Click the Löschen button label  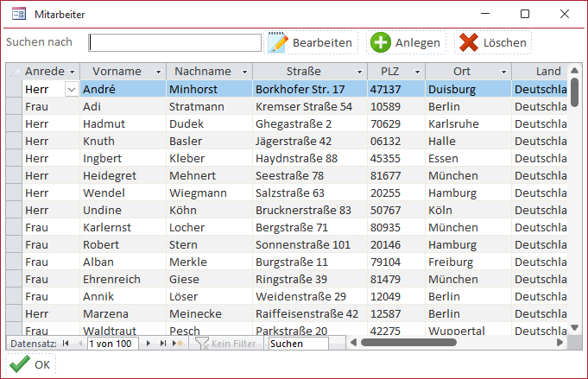coord(505,43)
